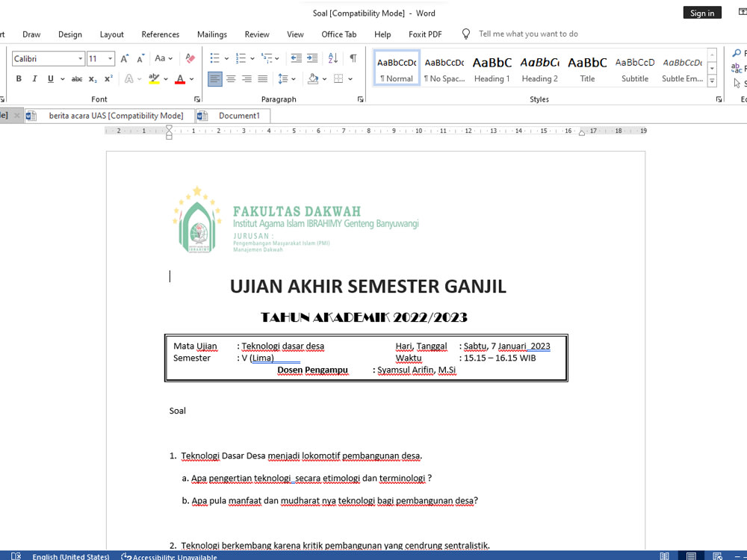This screenshot has height=560, width=747.
Task: Click the lightbulb Tell me icon
Action: (x=466, y=34)
